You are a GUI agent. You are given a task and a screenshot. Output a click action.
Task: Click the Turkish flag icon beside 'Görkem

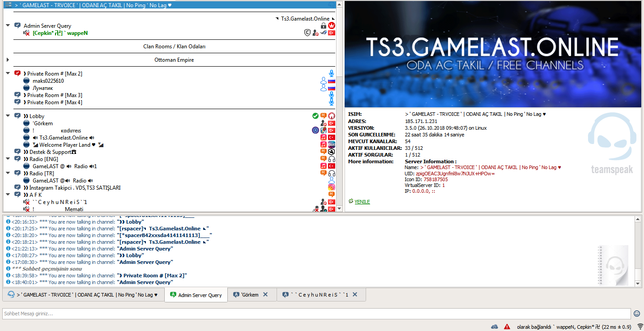332,123
